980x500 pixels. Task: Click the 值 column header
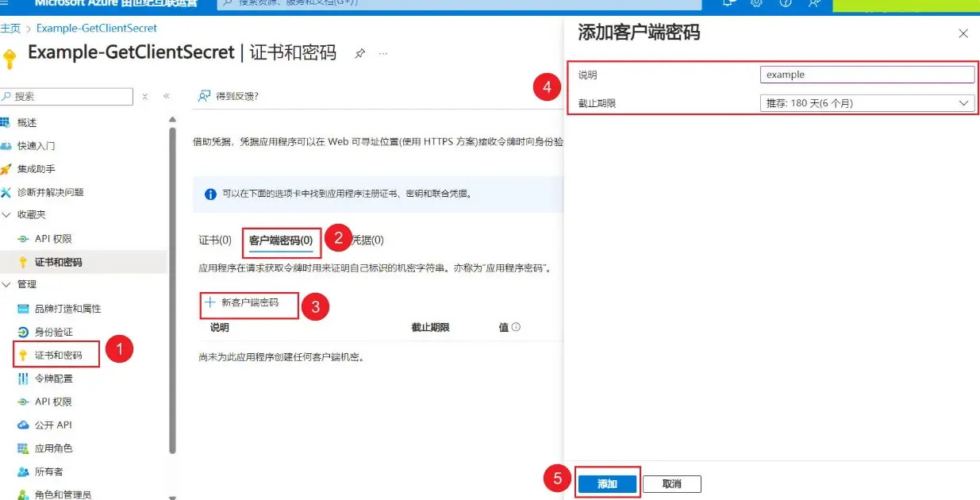point(504,327)
